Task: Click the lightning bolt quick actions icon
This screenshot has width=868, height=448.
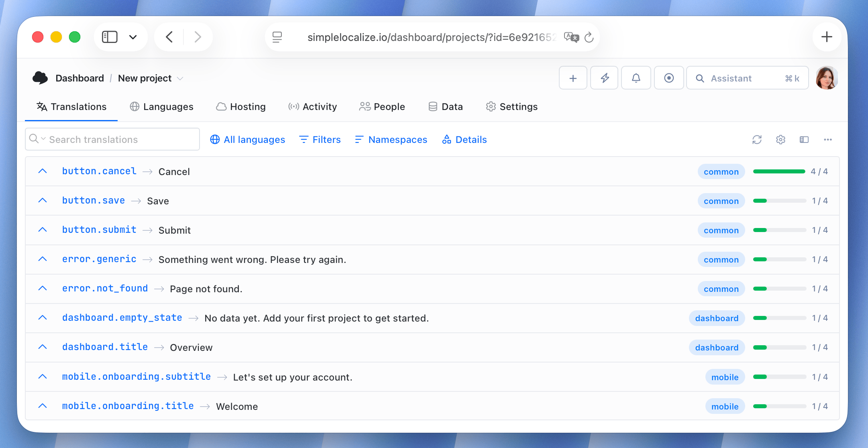Action: pos(604,78)
